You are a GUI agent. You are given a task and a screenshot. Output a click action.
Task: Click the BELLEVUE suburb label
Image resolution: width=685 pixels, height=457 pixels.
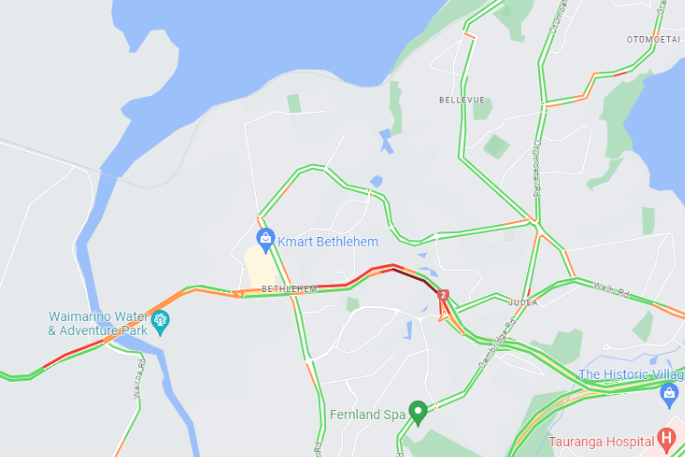pyautogui.click(x=462, y=100)
